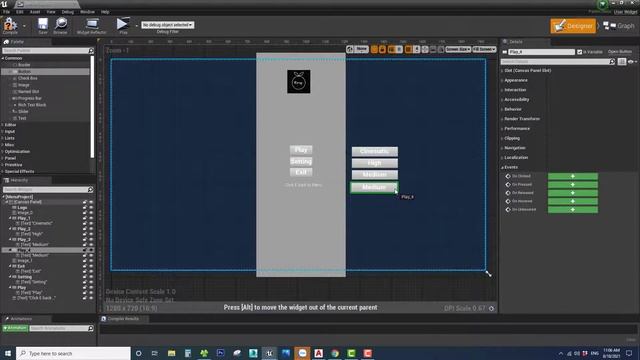Select Canvas Panel in the hierarchy

(x=28, y=202)
